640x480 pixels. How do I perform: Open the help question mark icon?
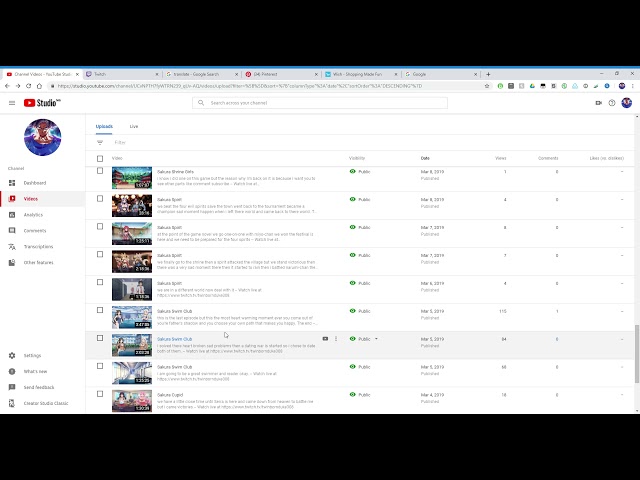(611, 103)
